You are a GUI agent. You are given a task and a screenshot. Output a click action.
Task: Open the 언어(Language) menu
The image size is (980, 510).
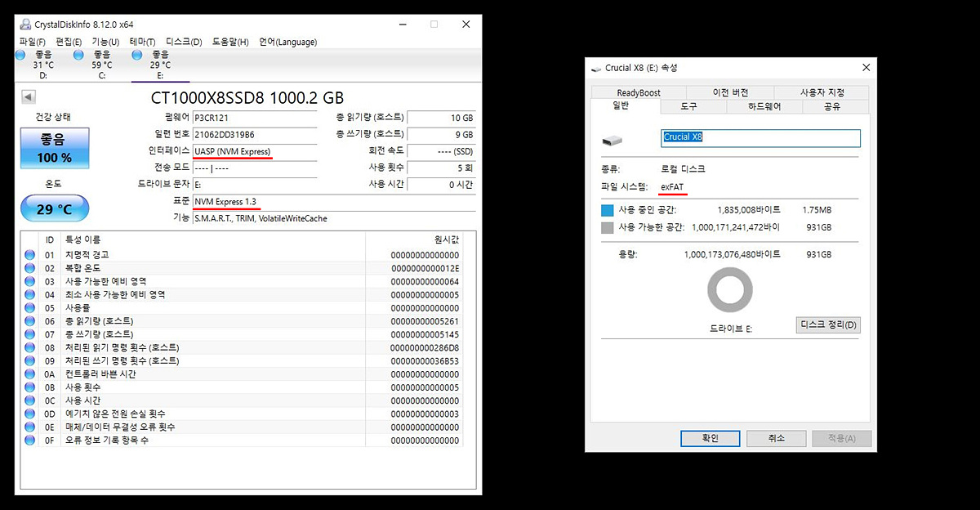click(287, 42)
